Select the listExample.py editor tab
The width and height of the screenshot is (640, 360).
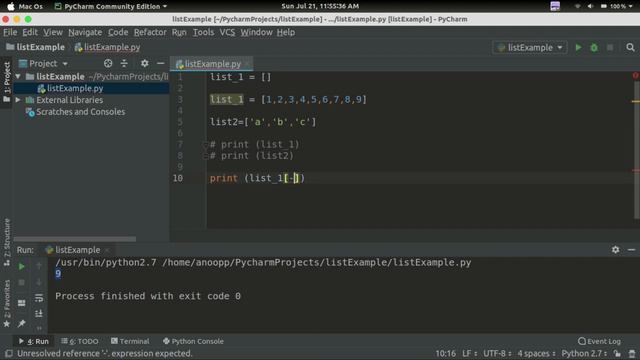pyautogui.click(x=211, y=64)
